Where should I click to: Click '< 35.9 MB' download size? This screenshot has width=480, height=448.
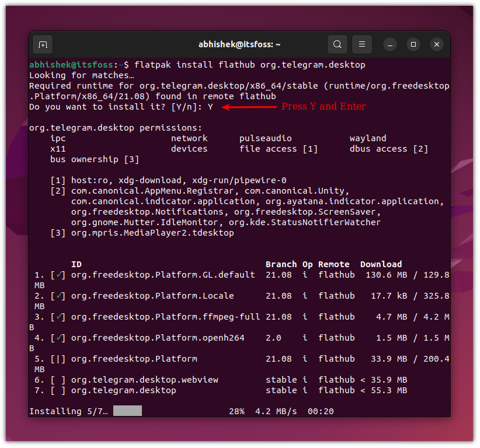(384, 380)
